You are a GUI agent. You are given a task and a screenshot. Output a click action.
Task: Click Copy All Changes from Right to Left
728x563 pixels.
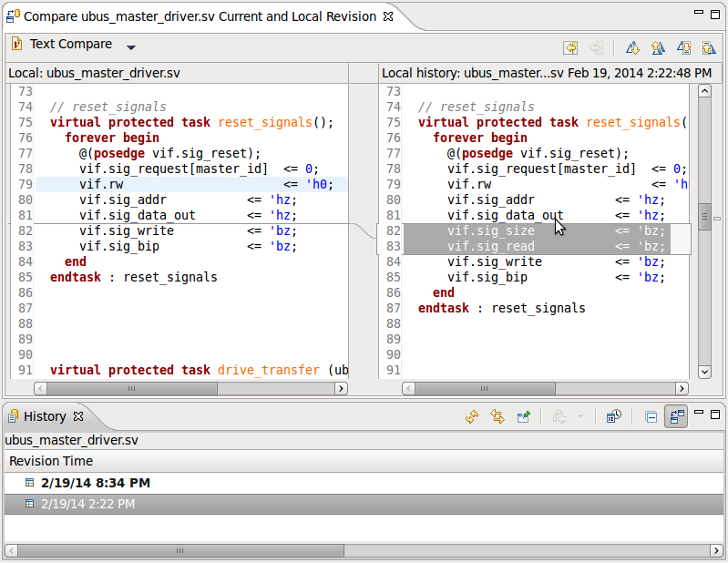[x=570, y=48]
